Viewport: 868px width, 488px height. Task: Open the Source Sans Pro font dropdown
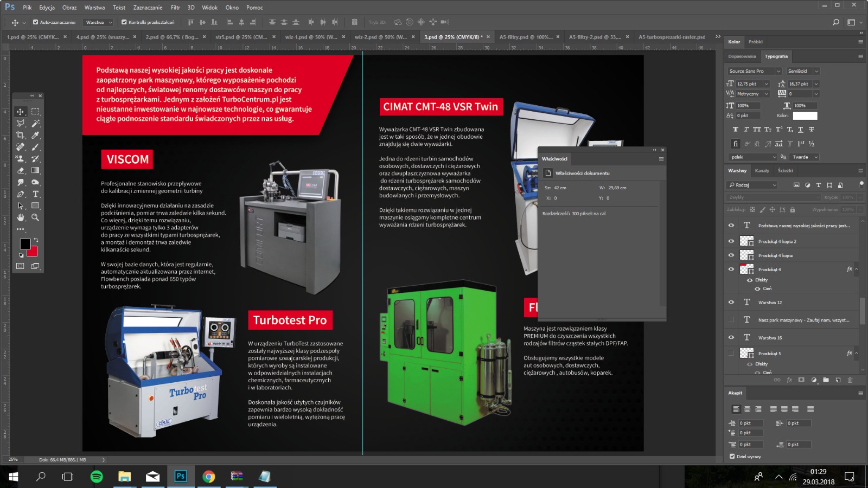[778, 71]
